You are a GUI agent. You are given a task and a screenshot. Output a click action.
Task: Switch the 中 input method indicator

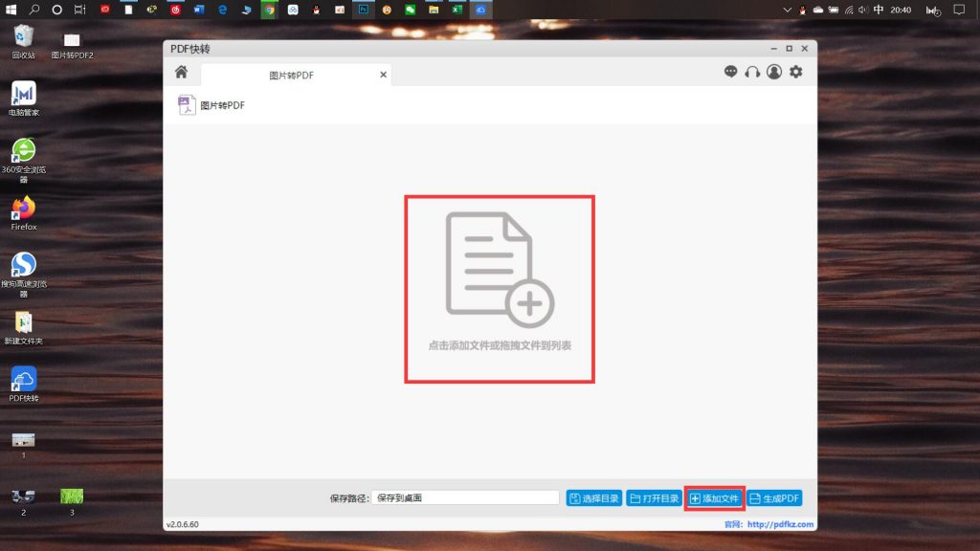coord(879,10)
